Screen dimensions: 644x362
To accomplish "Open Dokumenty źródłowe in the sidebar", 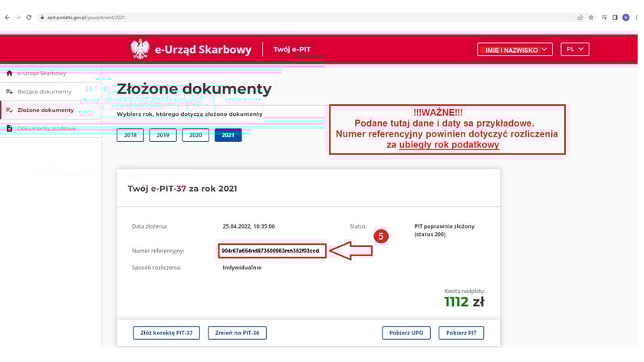I will 47,129.
